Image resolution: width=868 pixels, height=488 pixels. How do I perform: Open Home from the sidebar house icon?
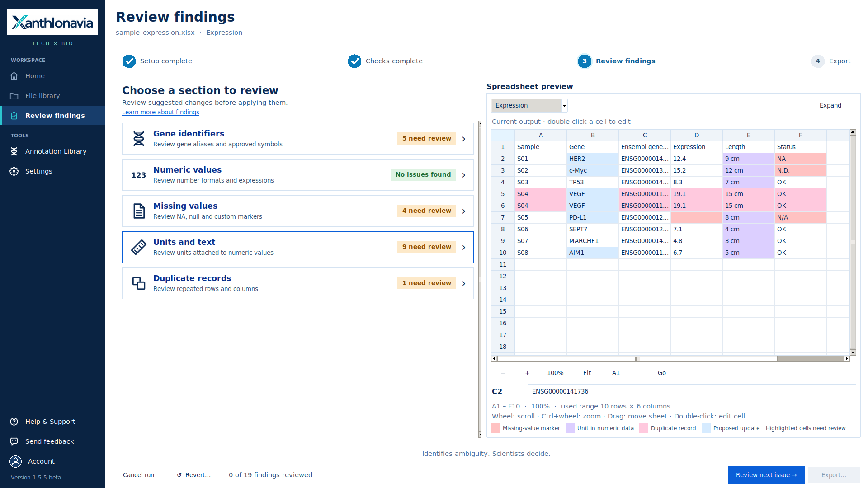(x=14, y=76)
